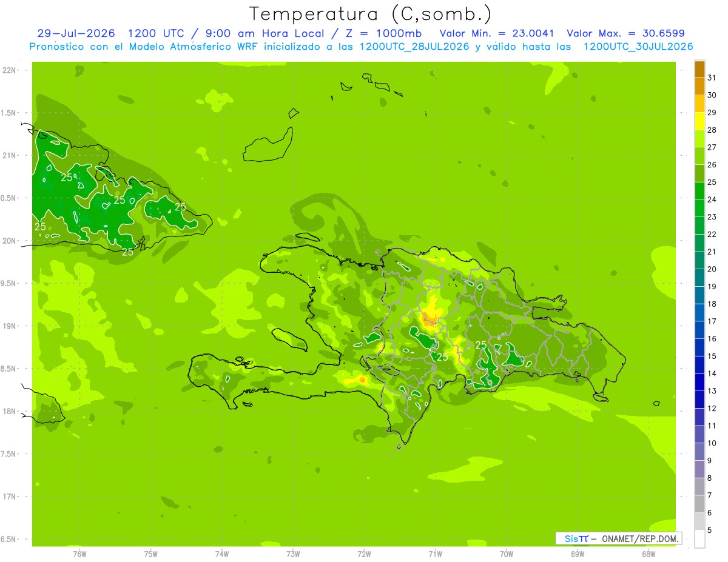Click the '68W' longitude label
728x562 pixels.
(649, 554)
